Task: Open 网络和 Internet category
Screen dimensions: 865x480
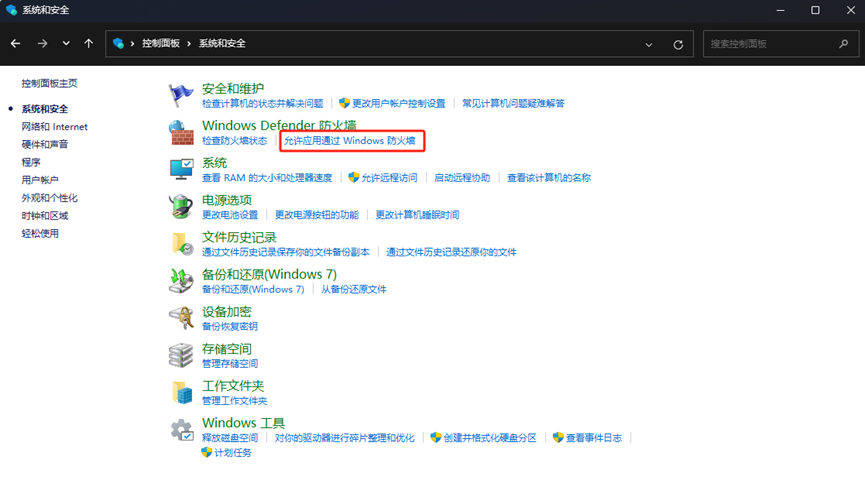Action: 54,126
